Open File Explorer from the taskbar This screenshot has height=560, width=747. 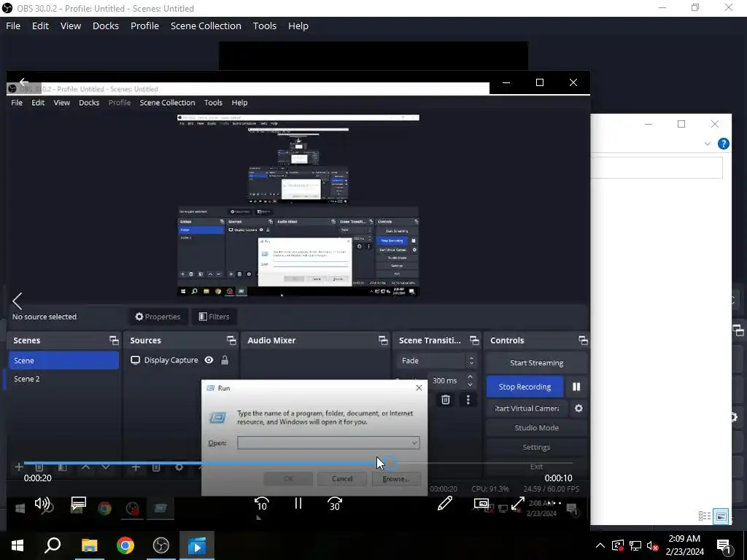click(x=89, y=545)
